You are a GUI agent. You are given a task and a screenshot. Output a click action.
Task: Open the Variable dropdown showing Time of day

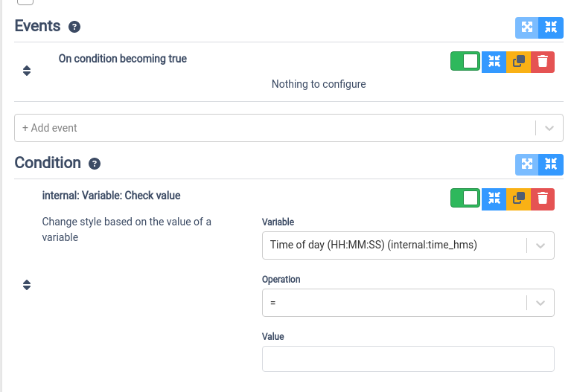pos(408,245)
